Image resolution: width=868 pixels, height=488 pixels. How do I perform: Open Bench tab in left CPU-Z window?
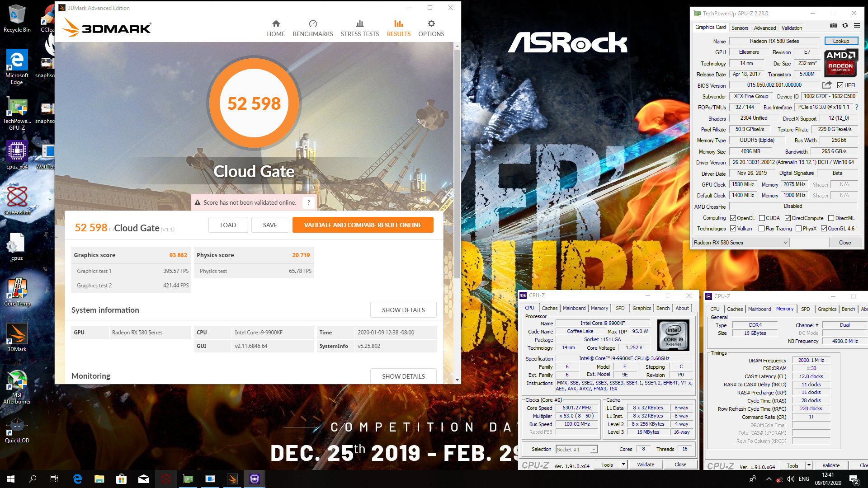663,308
